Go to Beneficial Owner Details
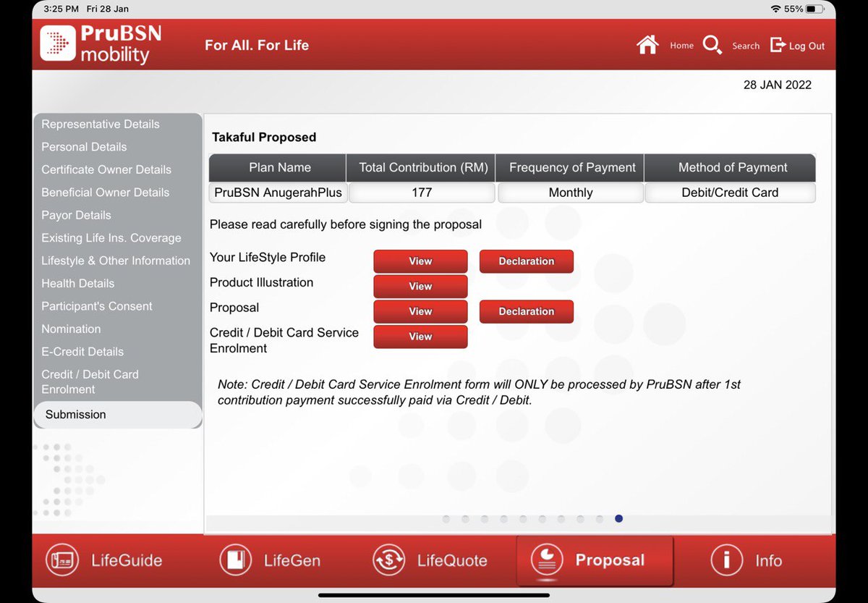 click(x=106, y=193)
